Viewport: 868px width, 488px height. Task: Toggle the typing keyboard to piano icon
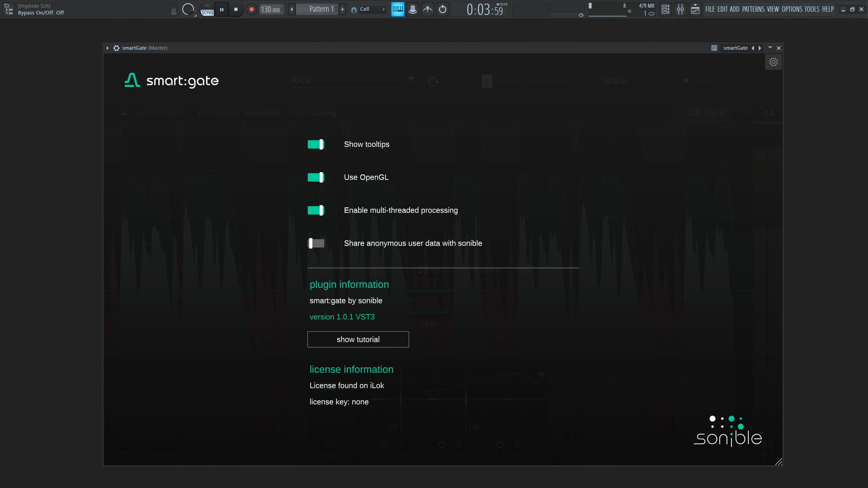point(398,9)
